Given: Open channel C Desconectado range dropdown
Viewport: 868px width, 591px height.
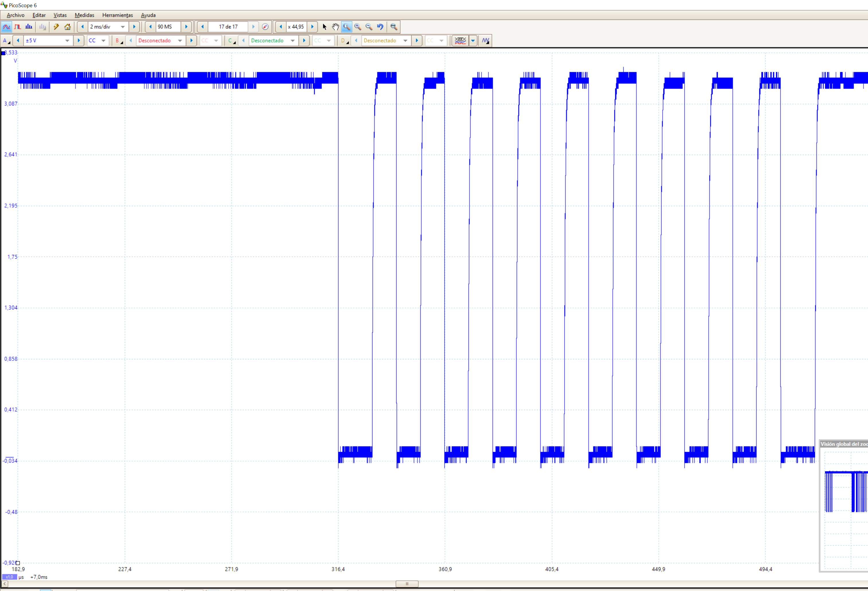Looking at the screenshot, I should click(293, 41).
